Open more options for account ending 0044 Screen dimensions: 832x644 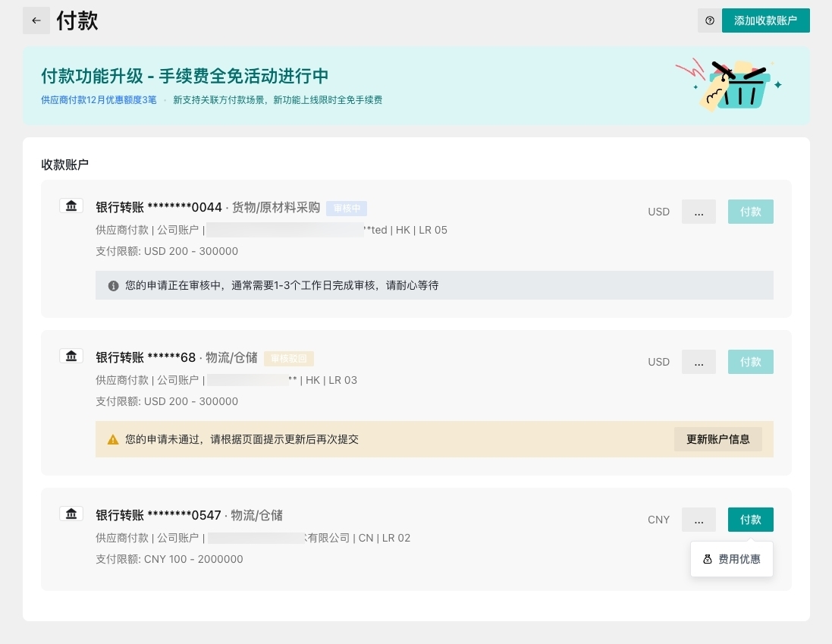(699, 212)
